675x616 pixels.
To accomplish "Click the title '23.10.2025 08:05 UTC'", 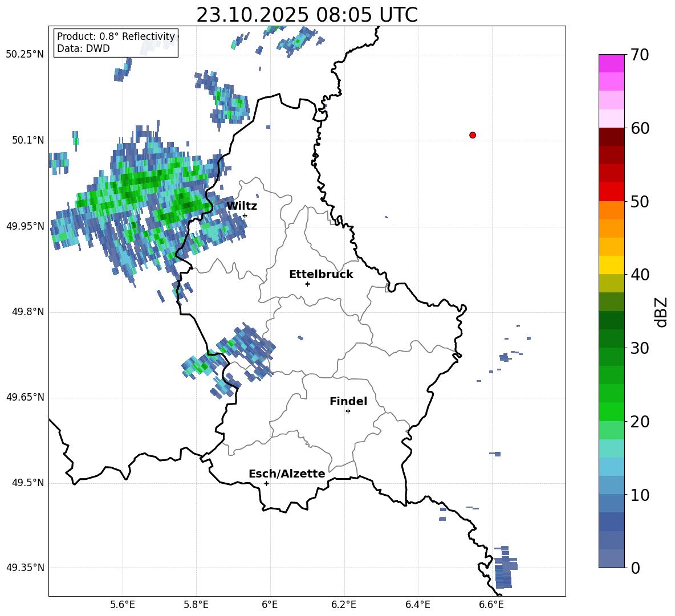I will click(307, 15).
